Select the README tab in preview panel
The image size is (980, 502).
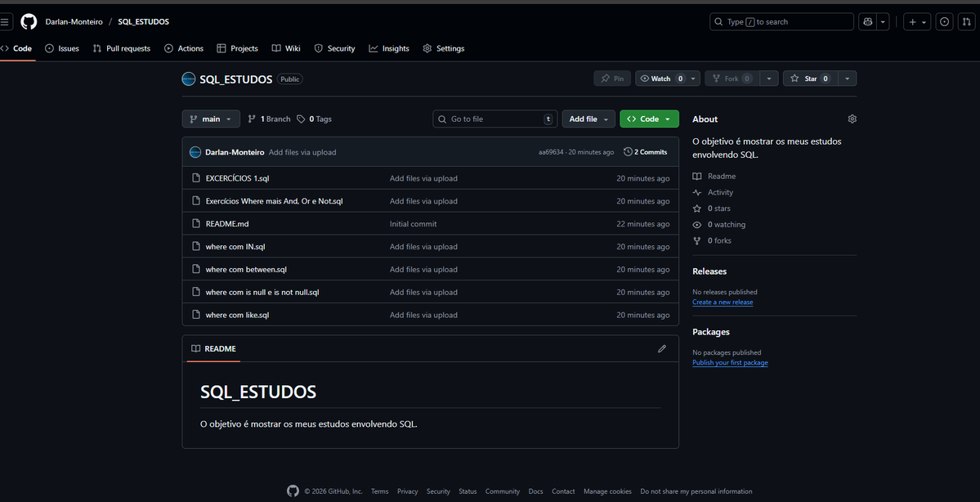tap(213, 349)
